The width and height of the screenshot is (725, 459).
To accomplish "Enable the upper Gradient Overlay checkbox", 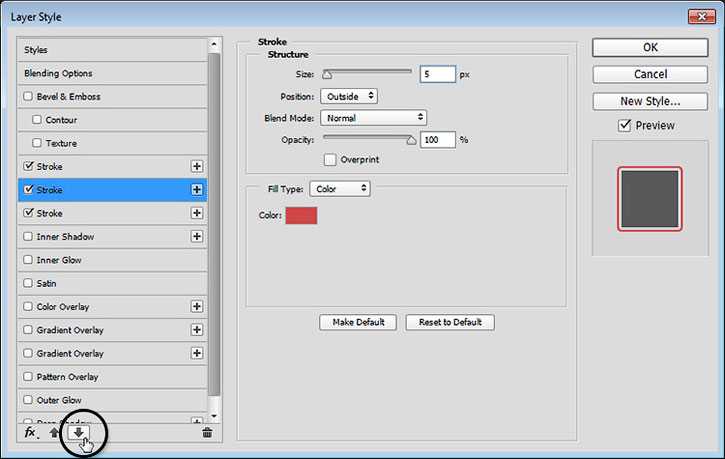I will tap(28, 330).
